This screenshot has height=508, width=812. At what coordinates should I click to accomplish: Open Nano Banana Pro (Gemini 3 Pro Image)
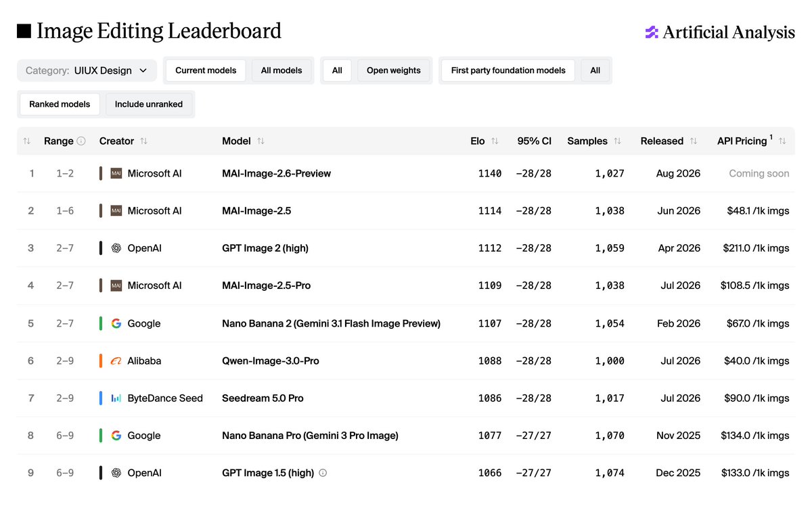pyautogui.click(x=310, y=436)
